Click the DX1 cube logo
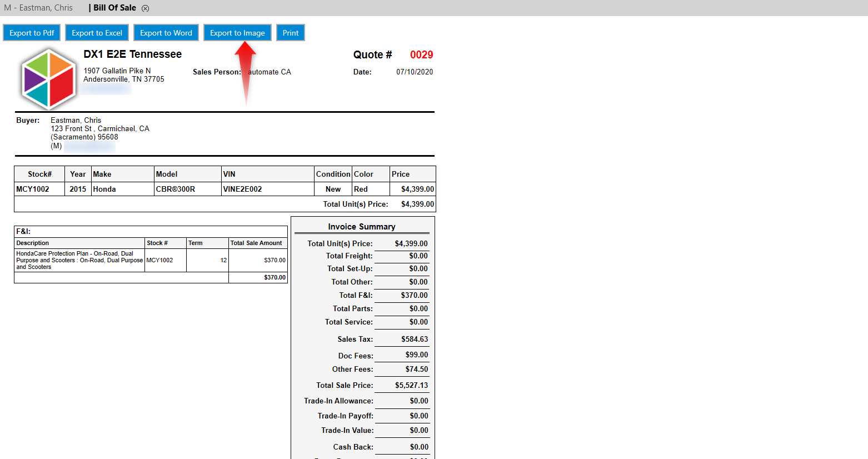This screenshot has width=868, height=459. tap(48, 79)
